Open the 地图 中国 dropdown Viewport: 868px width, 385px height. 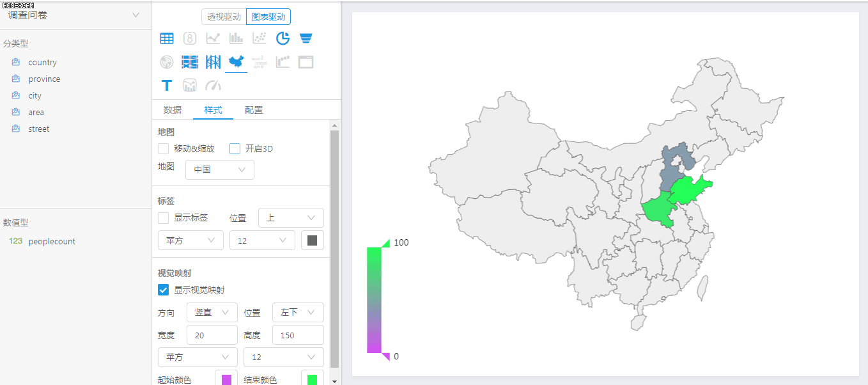click(220, 169)
